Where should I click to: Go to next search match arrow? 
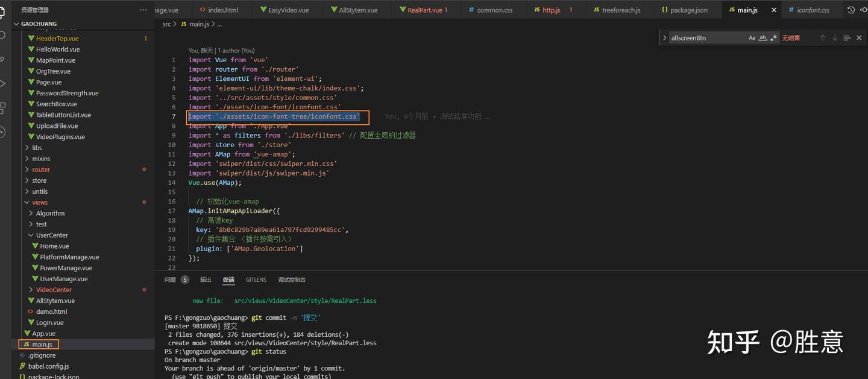tap(835, 37)
